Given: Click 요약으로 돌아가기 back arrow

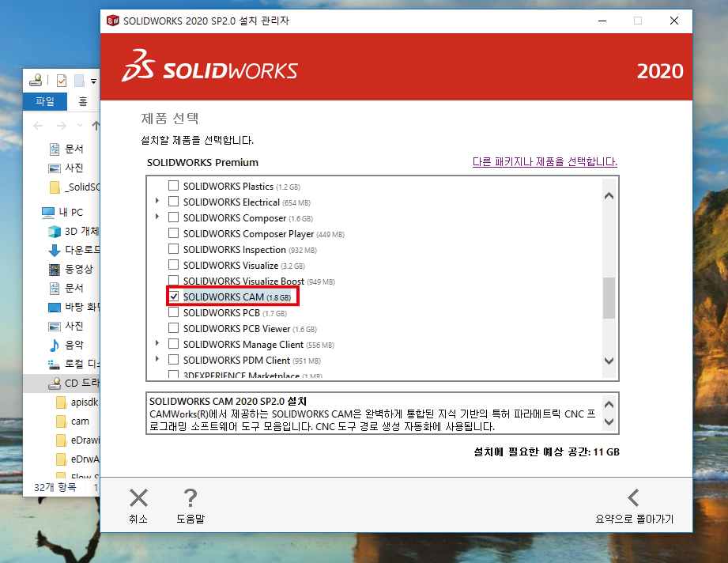Looking at the screenshot, I should click(634, 498).
